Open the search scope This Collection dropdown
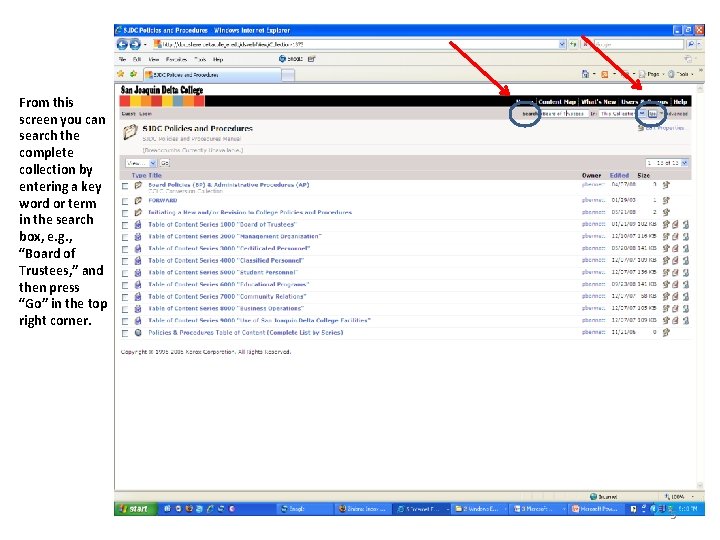Screen dimensions: 720x540 [622, 113]
